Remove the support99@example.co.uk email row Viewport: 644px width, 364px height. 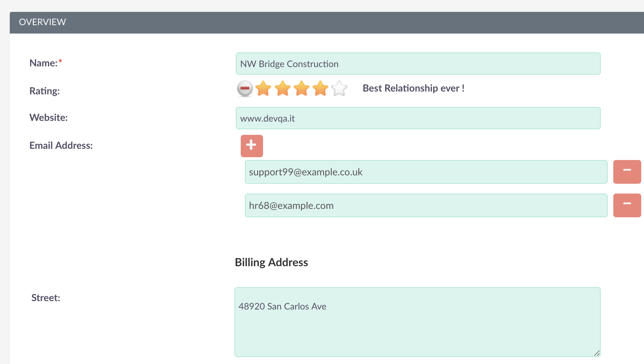[627, 172]
